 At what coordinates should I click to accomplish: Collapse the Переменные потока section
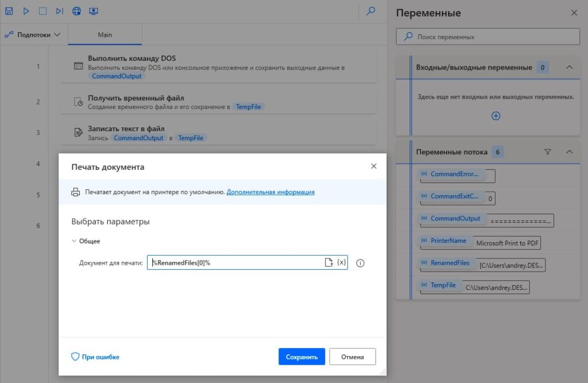click(570, 152)
